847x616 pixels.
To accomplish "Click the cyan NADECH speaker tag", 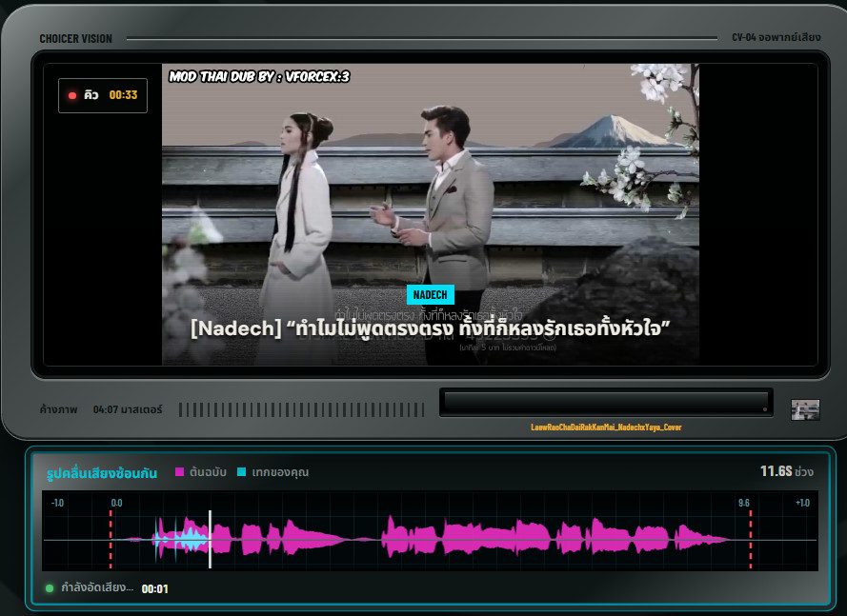I will [x=430, y=295].
